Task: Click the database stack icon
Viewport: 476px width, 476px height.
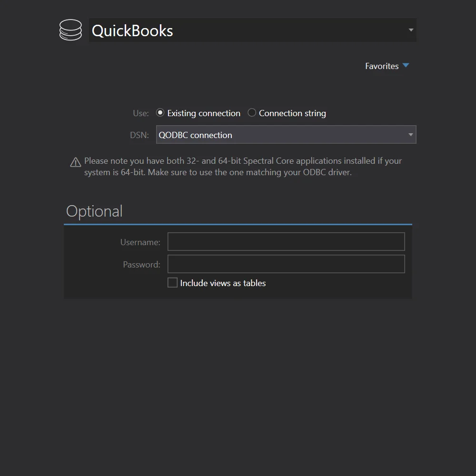Action: (x=70, y=30)
